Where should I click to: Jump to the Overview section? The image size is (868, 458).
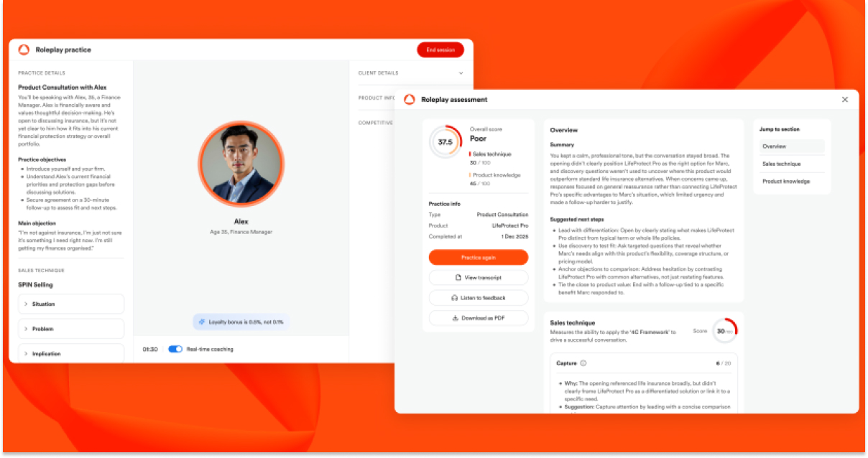coord(792,146)
